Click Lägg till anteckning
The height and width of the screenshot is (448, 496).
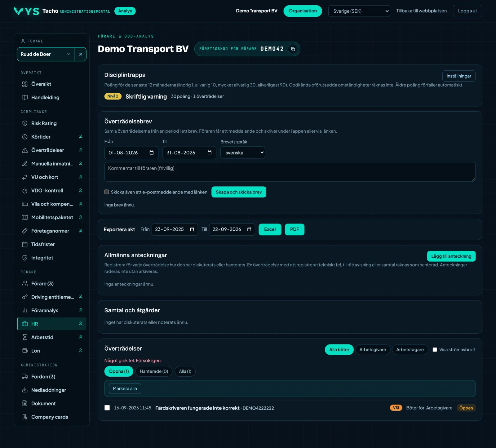coord(451,256)
